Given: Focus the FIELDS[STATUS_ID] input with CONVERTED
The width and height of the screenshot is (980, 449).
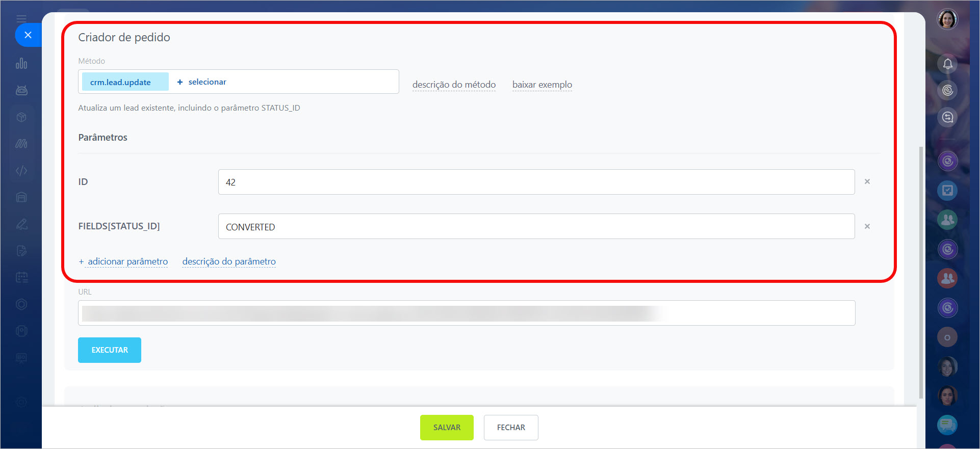Looking at the screenshot, I should (536, 226).
